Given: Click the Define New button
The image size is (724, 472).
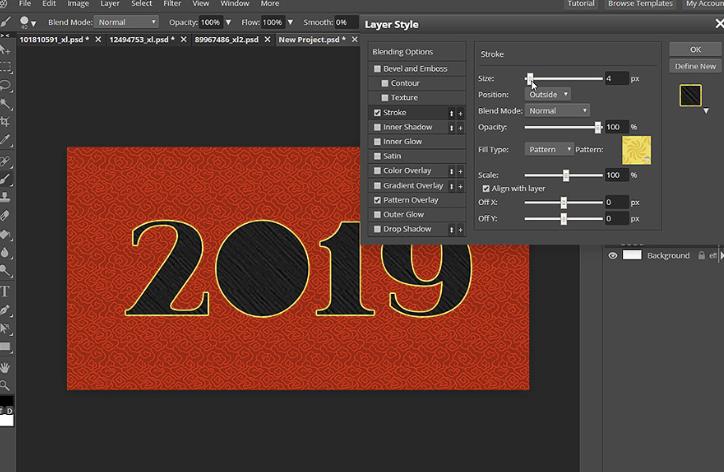Looking at the screenshot, I should point(695,66).
